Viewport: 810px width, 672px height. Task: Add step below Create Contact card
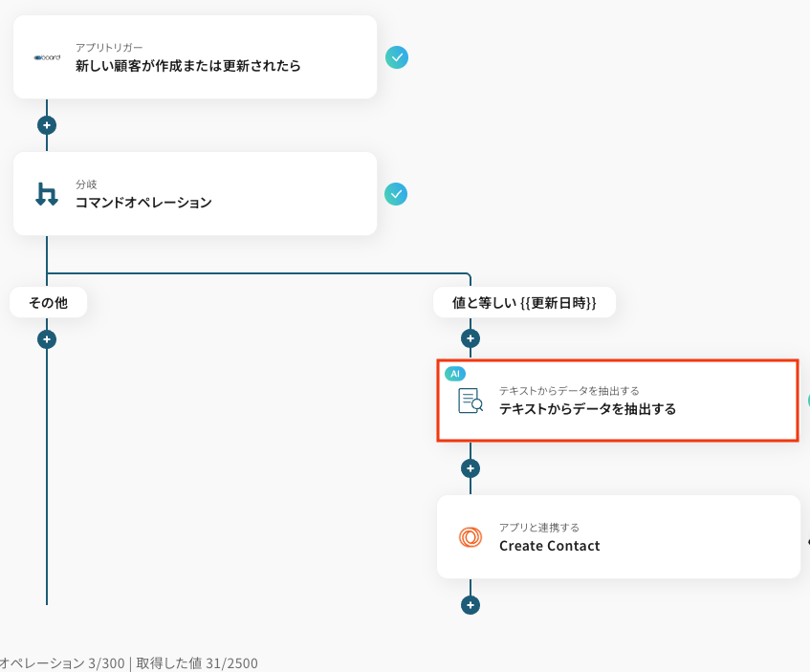pos(471,605)
